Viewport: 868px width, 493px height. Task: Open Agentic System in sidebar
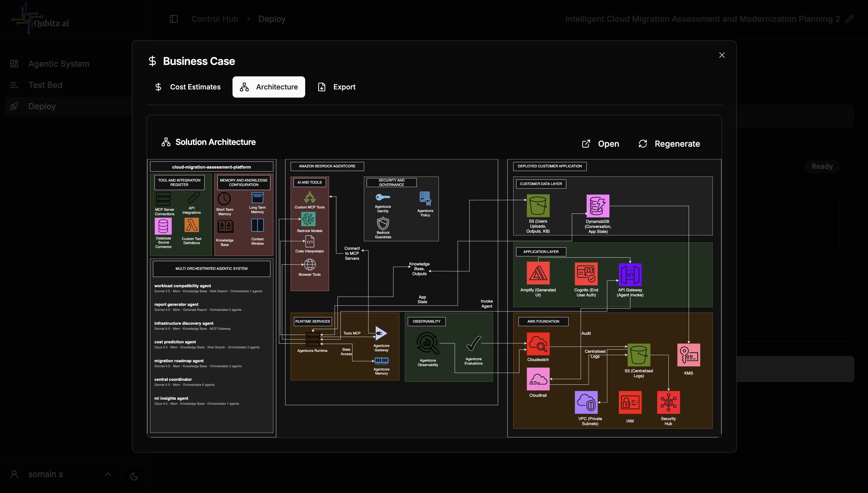click(58, 64)
